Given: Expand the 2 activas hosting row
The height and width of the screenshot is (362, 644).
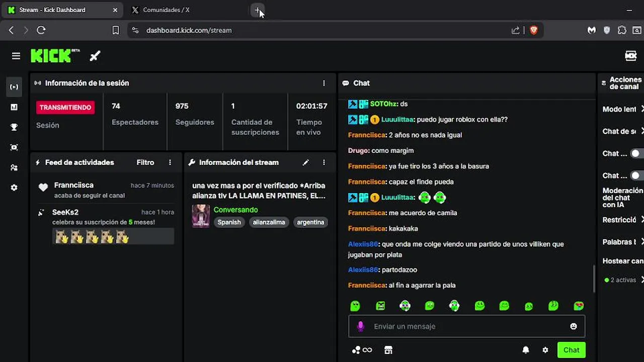Looking at the screenshot, I should coord(642,280).
